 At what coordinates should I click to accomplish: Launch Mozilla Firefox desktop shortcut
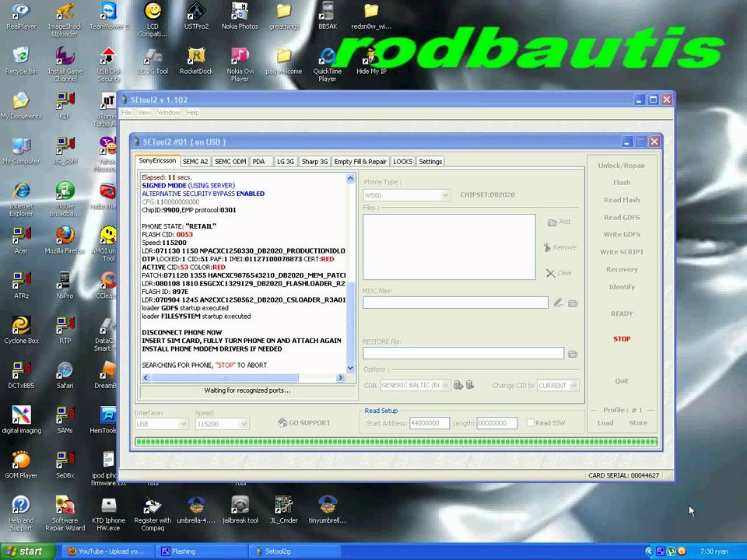pos(65,240)
